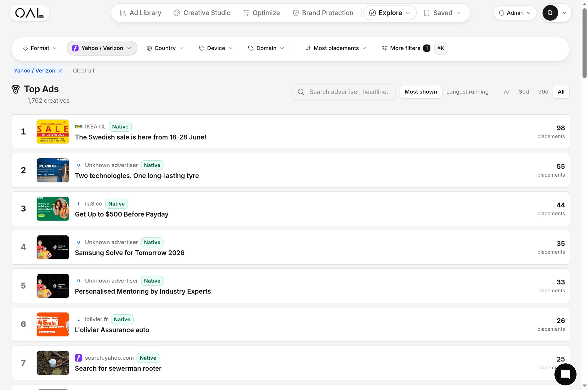This screenshot has width=588, height=390.
Task: Open the tyre ad thumbnail
Action: coord(53,170)
